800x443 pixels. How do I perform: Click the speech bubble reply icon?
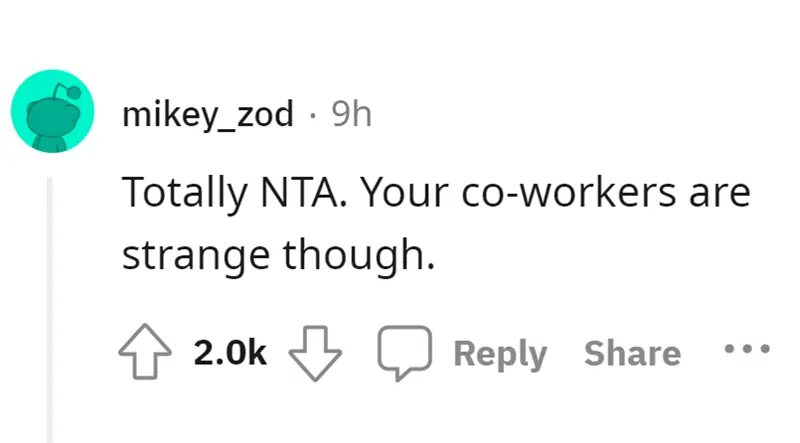pyautogui.click(x=405, y=353)
